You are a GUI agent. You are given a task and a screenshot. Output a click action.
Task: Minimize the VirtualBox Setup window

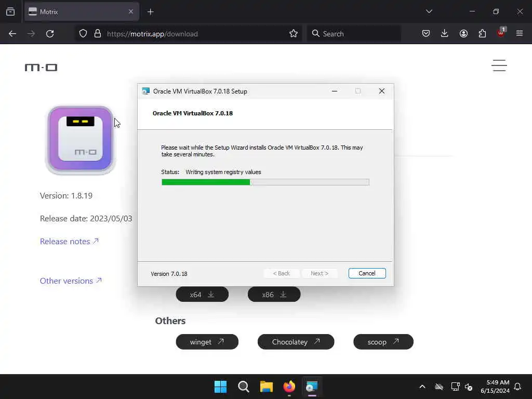point(335,91)
